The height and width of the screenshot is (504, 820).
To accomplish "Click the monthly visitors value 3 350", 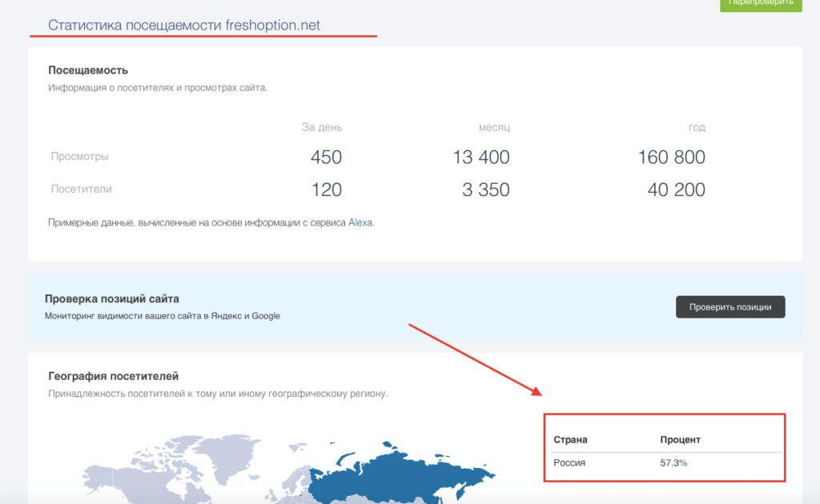I will [486, 190].
